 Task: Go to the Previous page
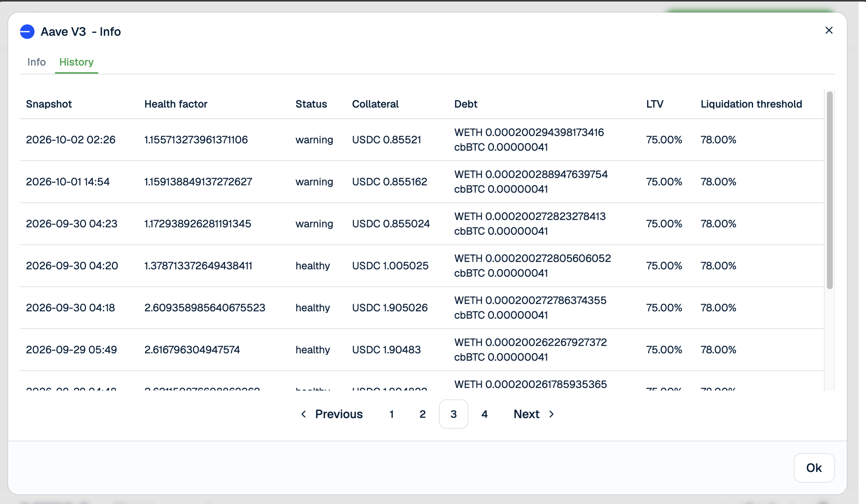(x=332, y=414)
